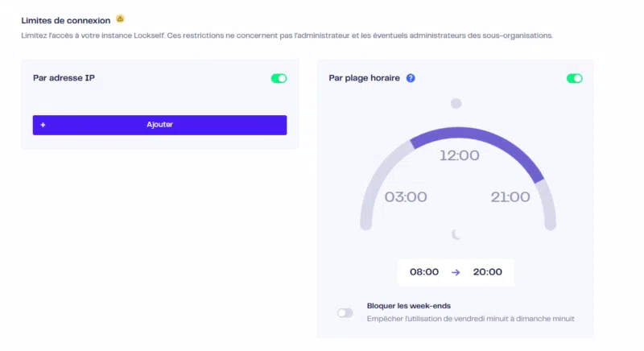Select the 08:00 start time field
Image resolution: width=644 pixels, height=351 pixels.
(x=424, y=272)
